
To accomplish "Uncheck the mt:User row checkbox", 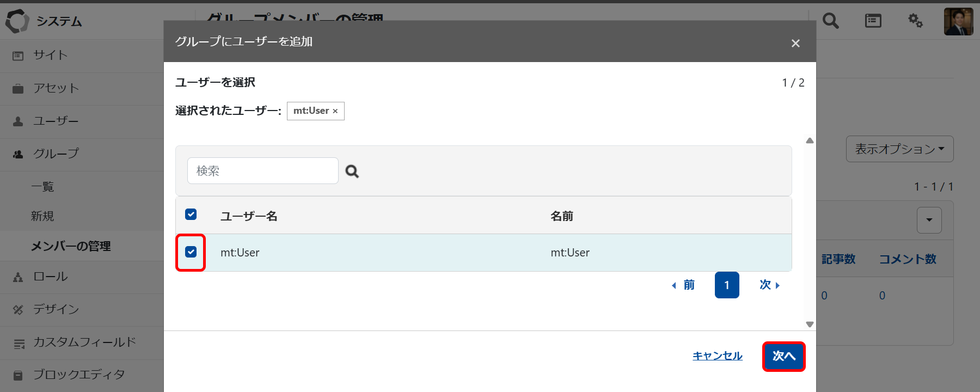I will (191, 252).
